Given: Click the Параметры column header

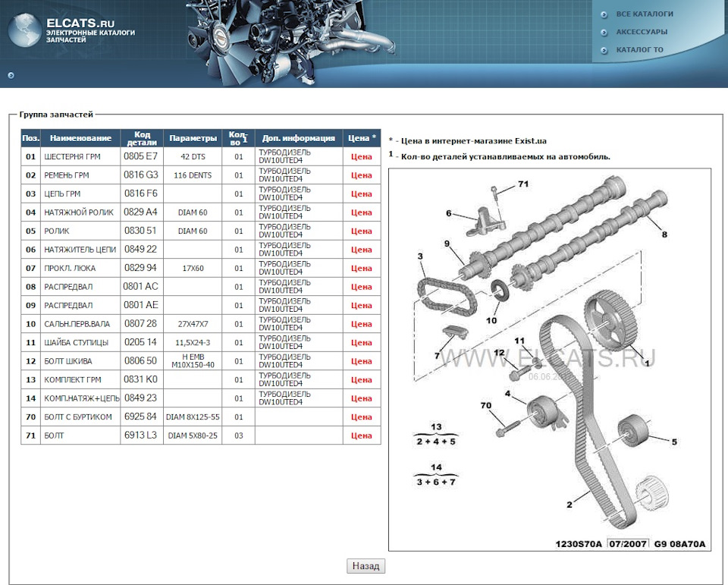Looking at the screenshot, I should click(x=193, y=138).
